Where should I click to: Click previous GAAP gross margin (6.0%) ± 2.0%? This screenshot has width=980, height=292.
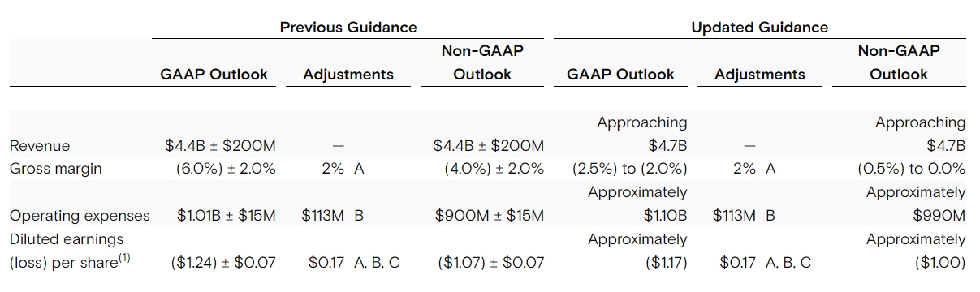(x=226, y=170)
